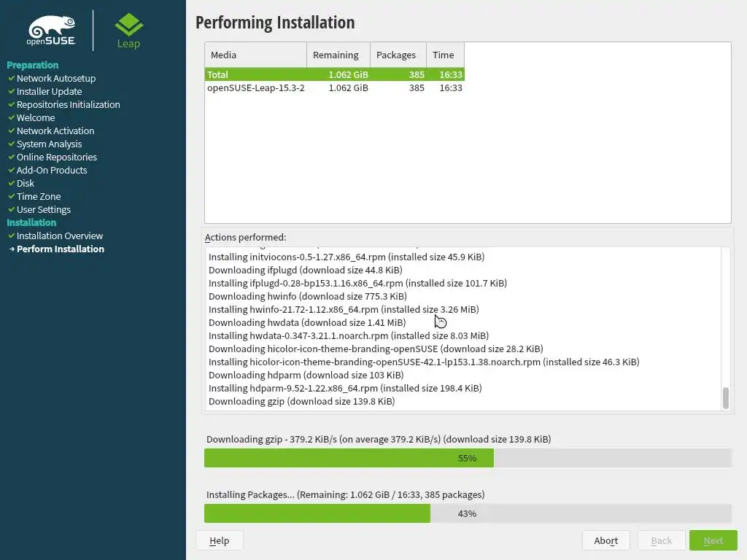
Task: Sort by Time column header
Action: [446, 55]
